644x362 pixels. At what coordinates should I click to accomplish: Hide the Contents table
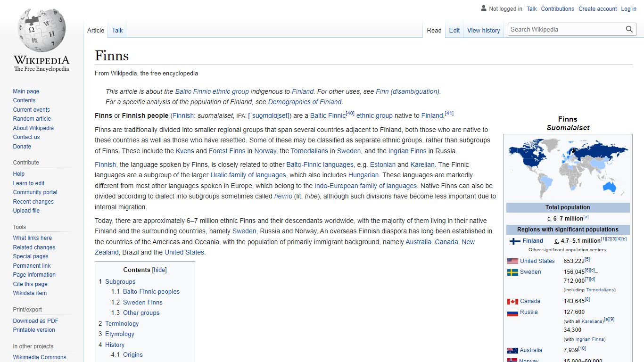pyautogui.click(x=160, y=270)
